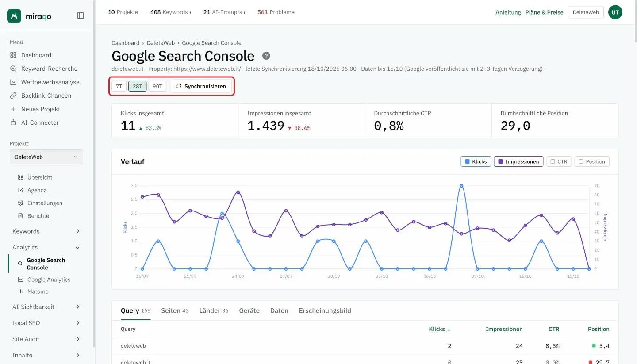Viewport: 637px width, 364px height.
Task: Expand the Keywords section
Action: pyautogui.click(x=46, y=231)
